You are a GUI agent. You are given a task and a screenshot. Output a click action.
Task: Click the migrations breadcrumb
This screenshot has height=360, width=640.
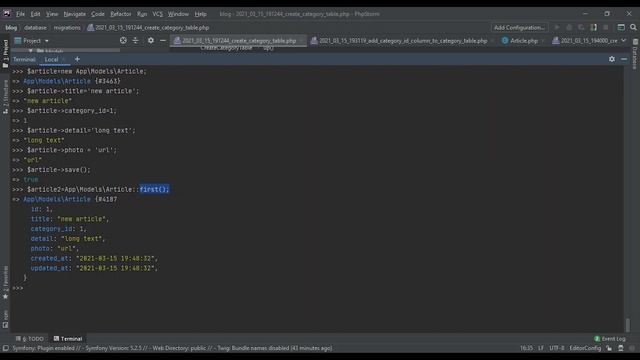click(x=67, y=28)
